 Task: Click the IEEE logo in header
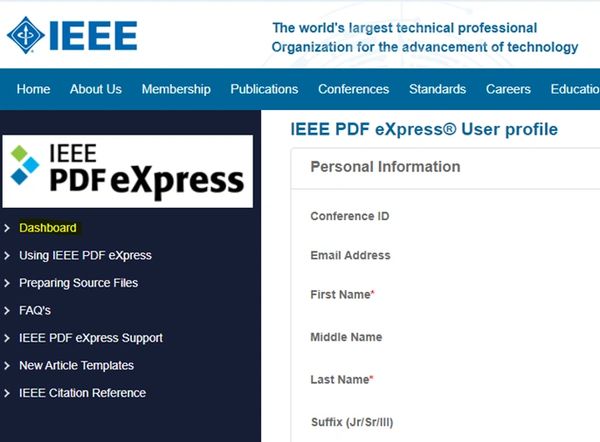pyautogui.click(x=72, y=35)
